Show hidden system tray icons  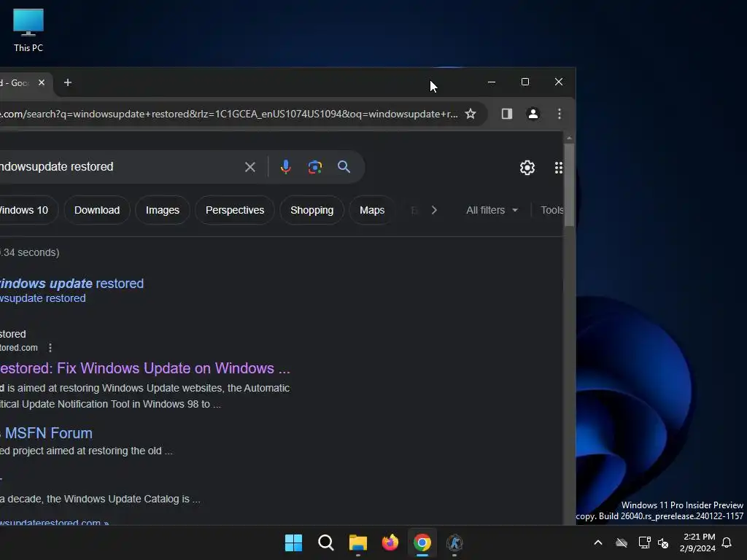(598, 542)
